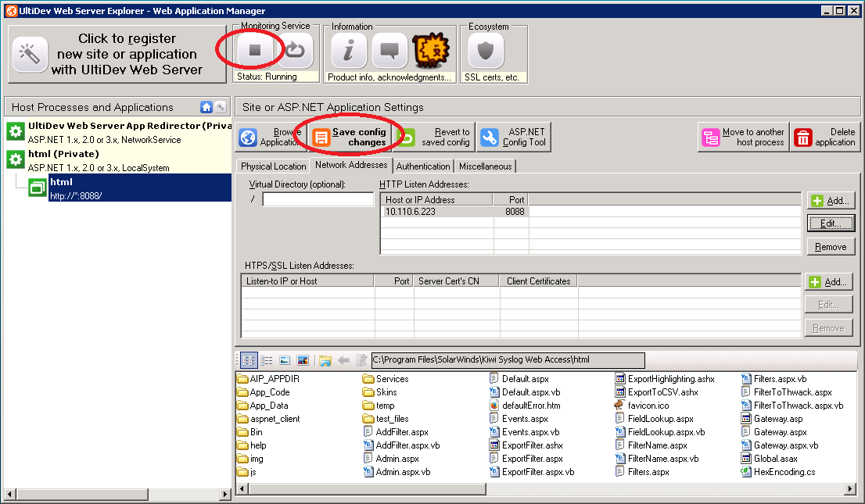Screen dimensions: 865x504
Task: Select the html application node
Action: 139,188
